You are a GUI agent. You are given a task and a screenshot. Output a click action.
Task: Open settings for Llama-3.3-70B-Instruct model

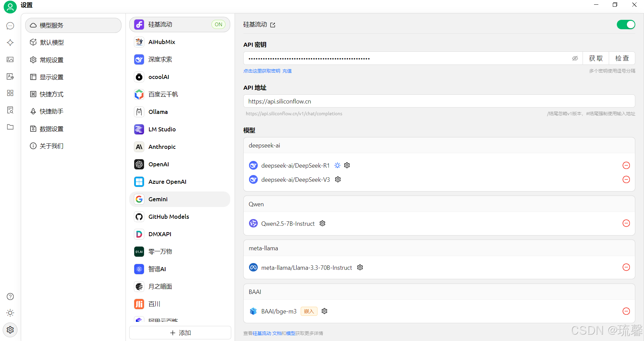point(360,267)
